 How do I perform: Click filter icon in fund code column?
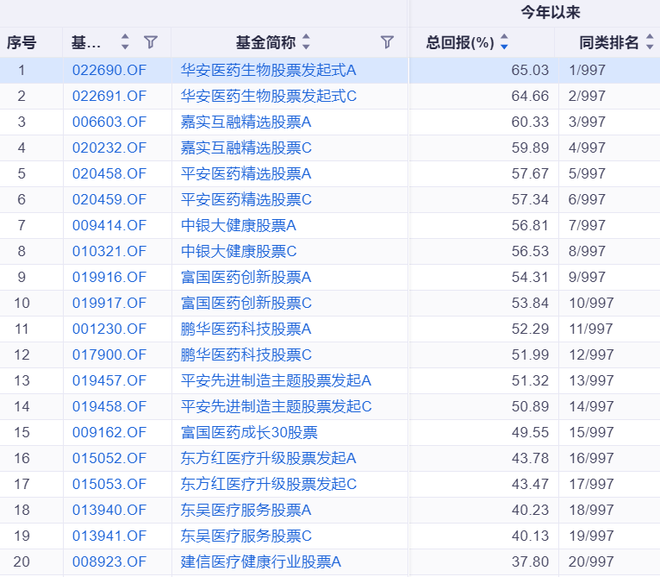click(151, 42)
